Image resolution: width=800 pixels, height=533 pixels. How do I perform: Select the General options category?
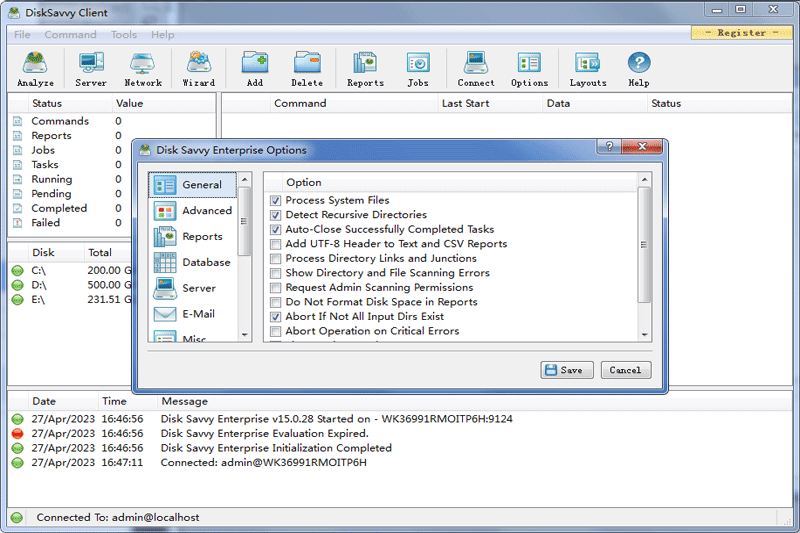(x=192, y=185)
